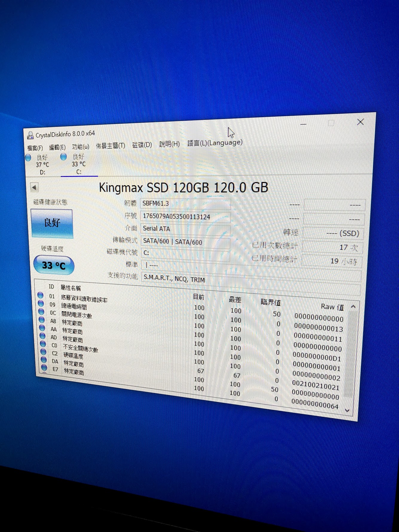The image size is (399, 532).
Task: Click the status circle for attribute DA
Action: [x=44, y=360]
